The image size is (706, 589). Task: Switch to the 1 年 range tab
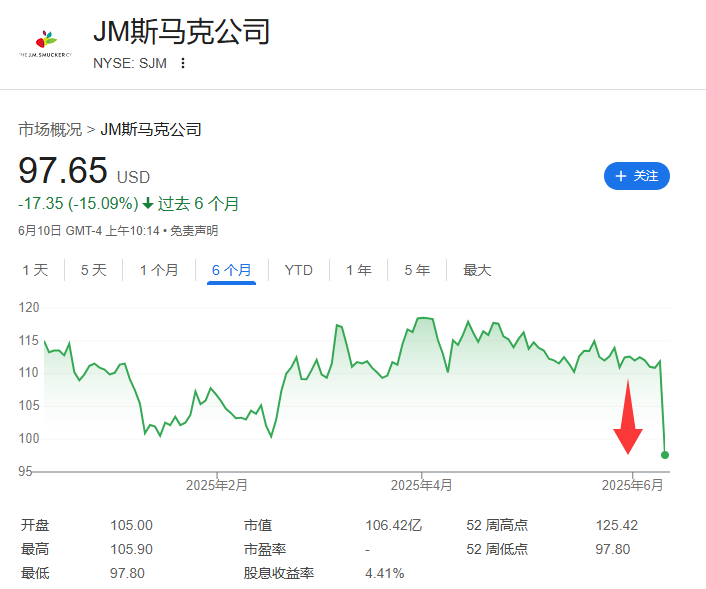(359, 270)
